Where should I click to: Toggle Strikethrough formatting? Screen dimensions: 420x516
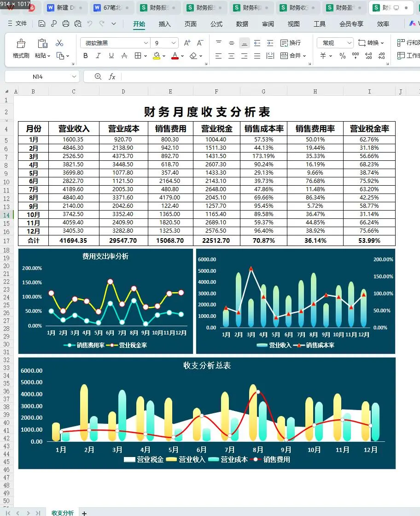point(124,56)
